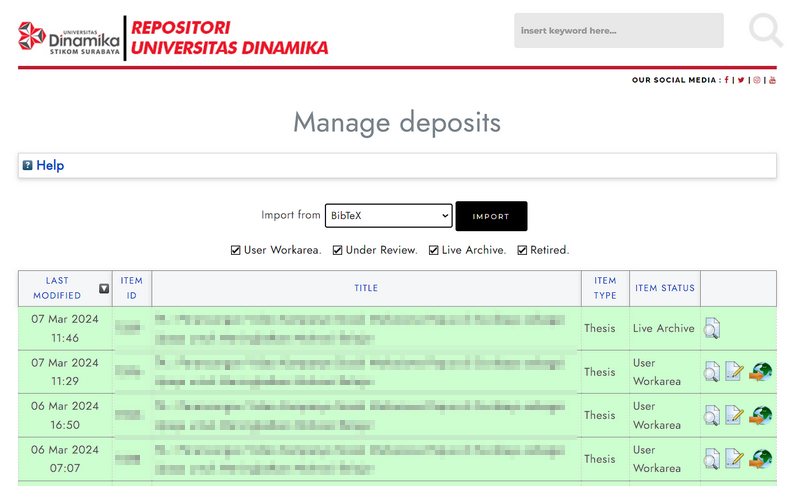This screenshot has width=800, height=486.
Task: Sort by Last Modified column header
Action: click(x=57, y=288)
